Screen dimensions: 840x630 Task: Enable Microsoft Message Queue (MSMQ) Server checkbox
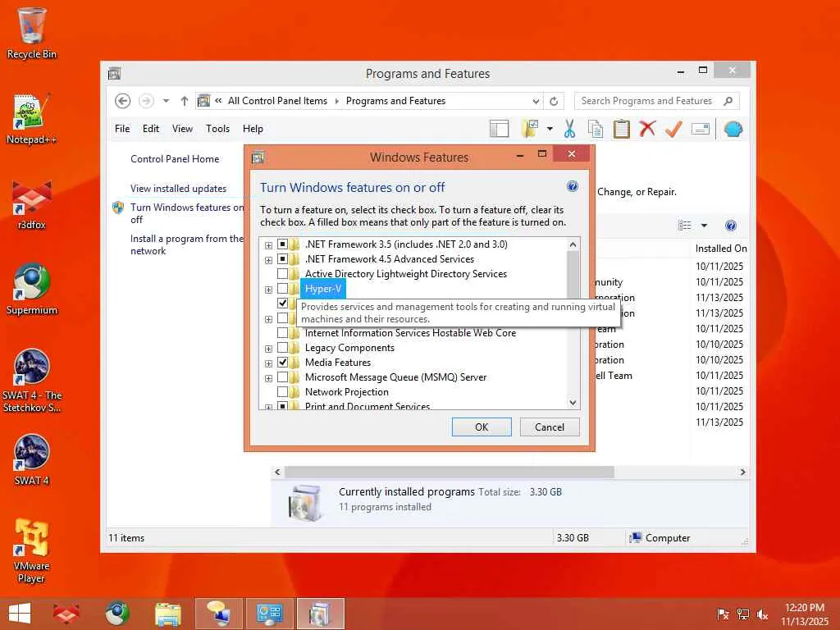tap(282, 377)
